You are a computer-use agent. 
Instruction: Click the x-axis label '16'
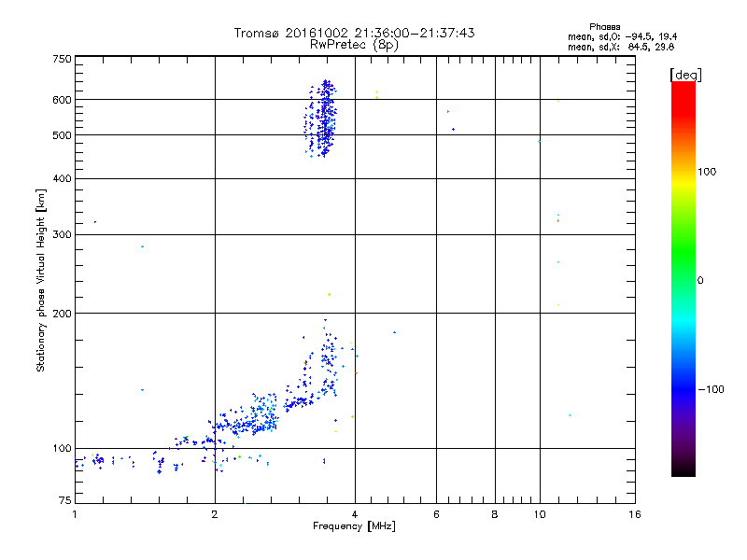coord(635,514)
